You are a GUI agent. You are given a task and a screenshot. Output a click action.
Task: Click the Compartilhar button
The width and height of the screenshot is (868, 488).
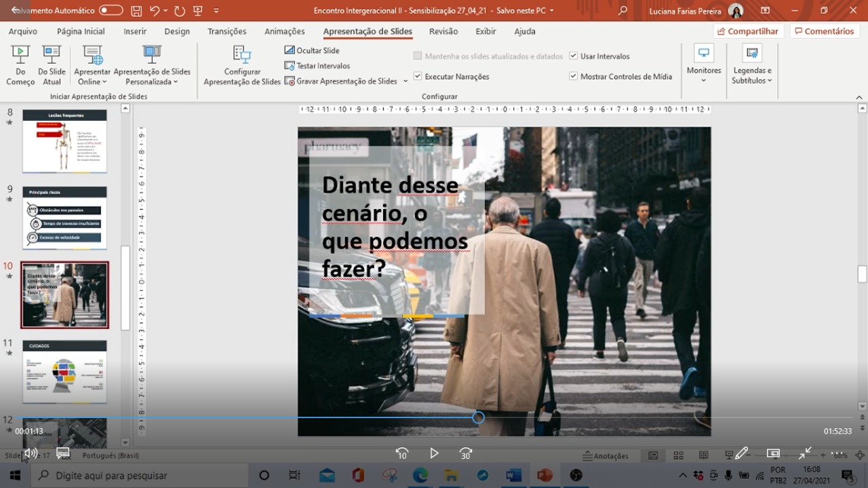pyautogui.click(x=748, y=31)
